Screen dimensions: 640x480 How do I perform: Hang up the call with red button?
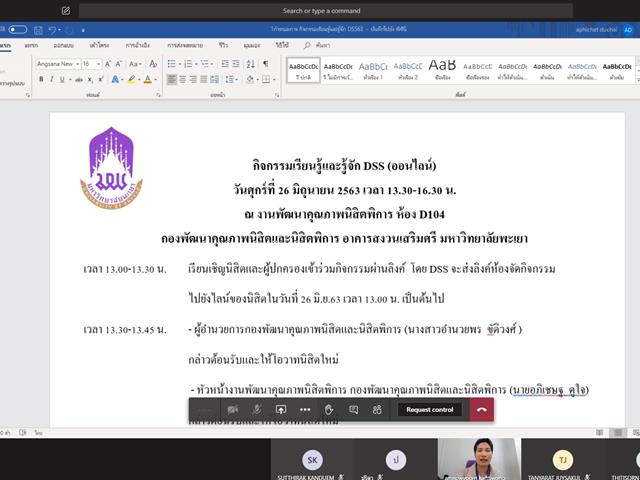(482, 409)
